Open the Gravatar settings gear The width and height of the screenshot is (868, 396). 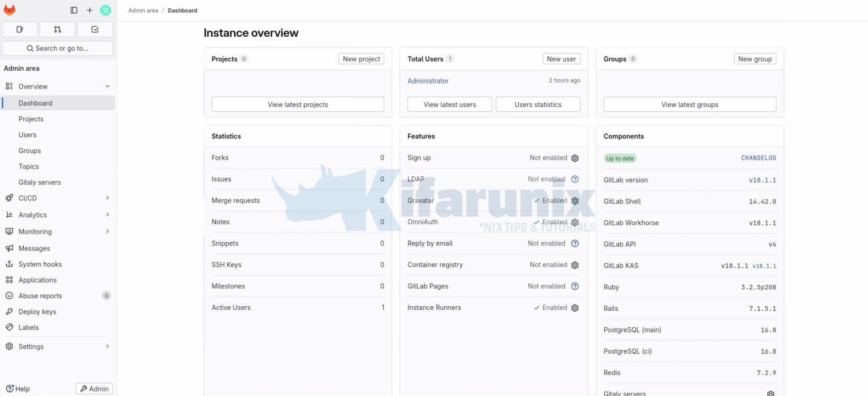575,201
